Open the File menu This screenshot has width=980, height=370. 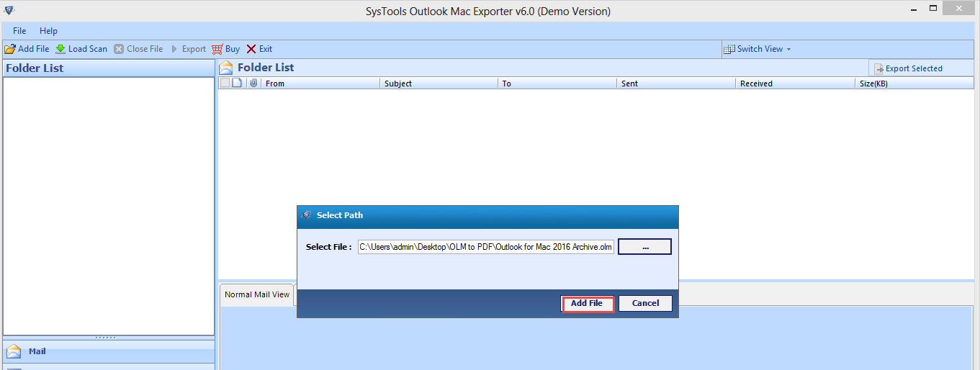point(19,31)
